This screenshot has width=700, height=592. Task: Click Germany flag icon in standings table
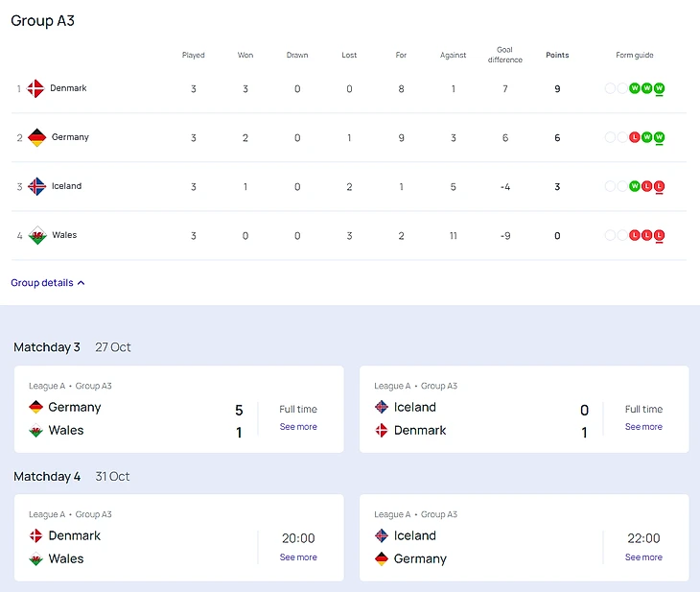[x=36, y=137]
